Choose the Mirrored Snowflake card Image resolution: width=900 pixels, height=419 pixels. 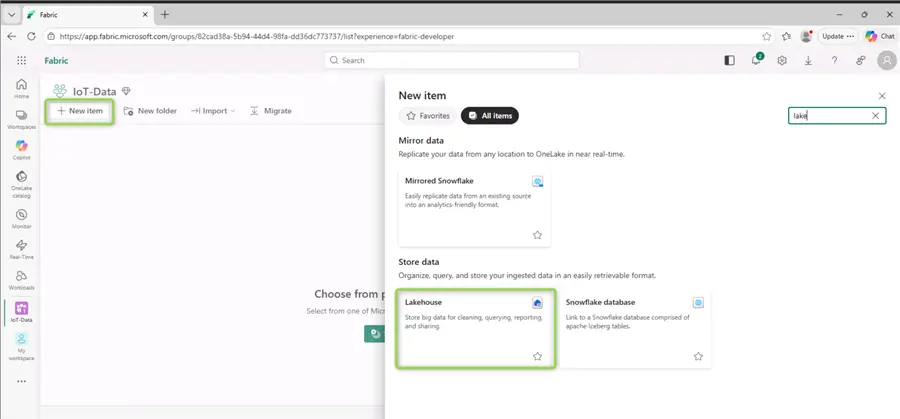coord(475,208)
